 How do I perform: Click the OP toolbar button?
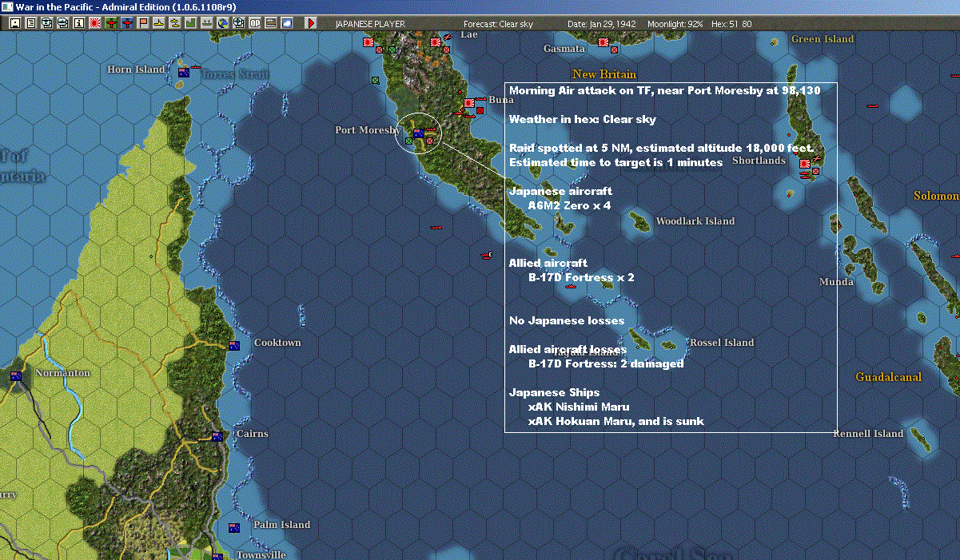255,23
